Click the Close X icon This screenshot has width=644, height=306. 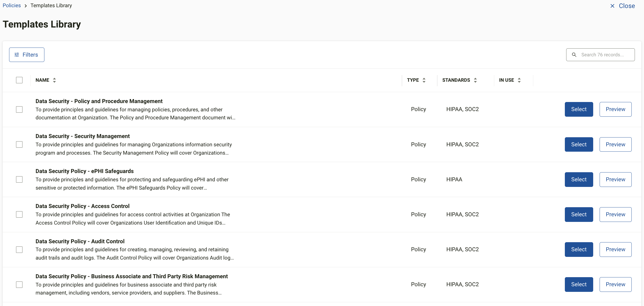click(612, 6)
